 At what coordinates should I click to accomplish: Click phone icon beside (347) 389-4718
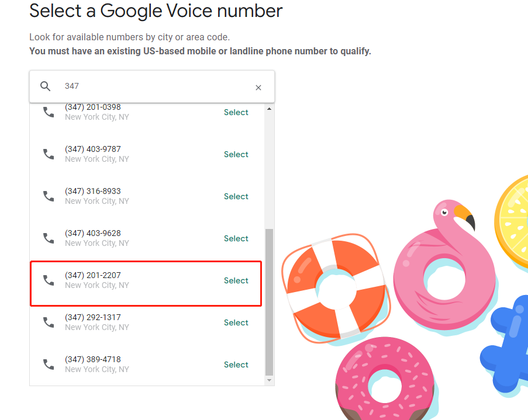point(49,365)
